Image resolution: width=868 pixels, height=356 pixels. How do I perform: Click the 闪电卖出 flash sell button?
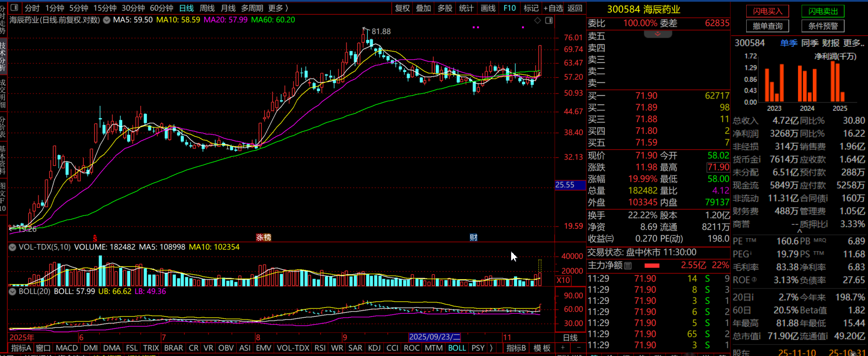pyautogui.click(x=823, y=11)
